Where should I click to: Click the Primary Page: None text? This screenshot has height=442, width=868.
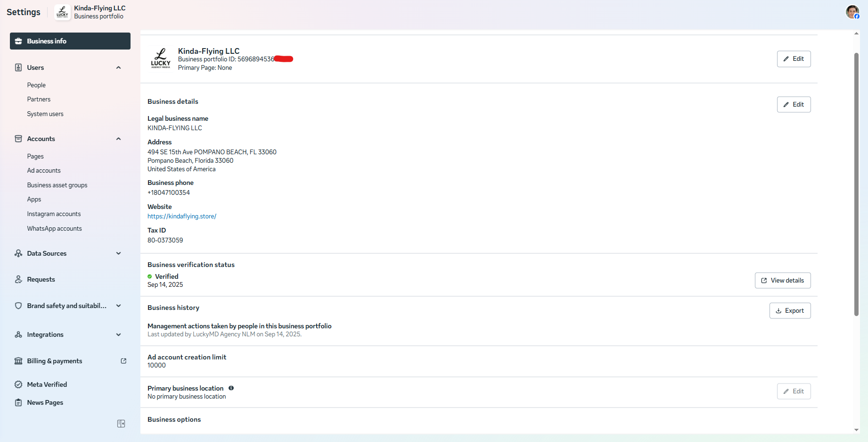205,67
